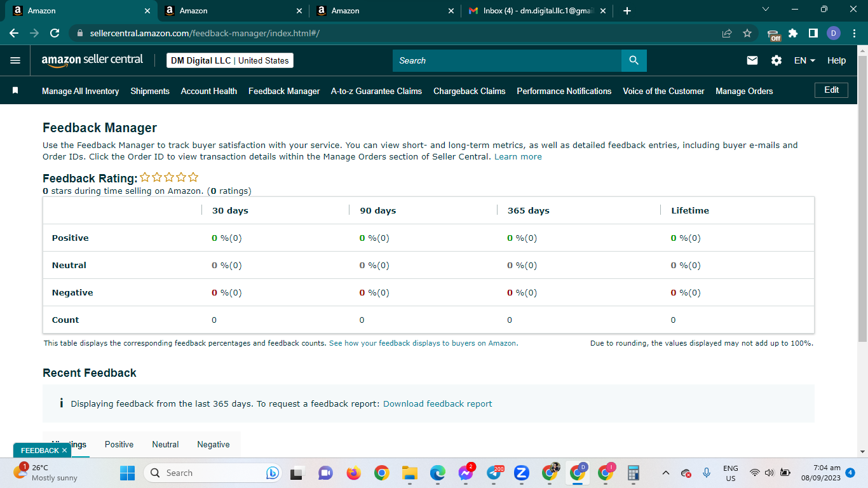Bookmark this page with the star icon

(x=747, y=33)
